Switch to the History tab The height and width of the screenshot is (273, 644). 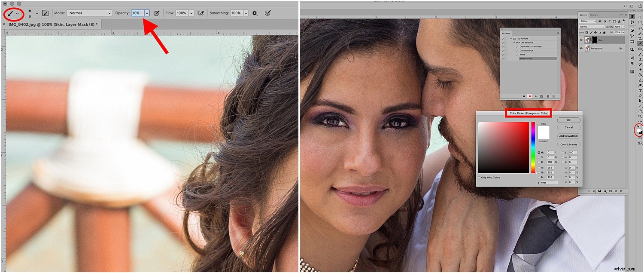pyautogui.click(x=594, y=15)
